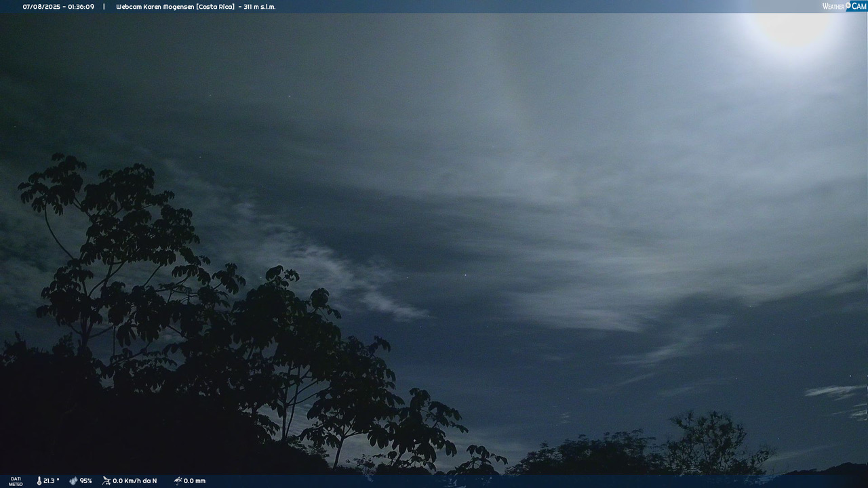Click the rain umbrella icon
This screenshot has height=488, width=868.
click(178, 481)
